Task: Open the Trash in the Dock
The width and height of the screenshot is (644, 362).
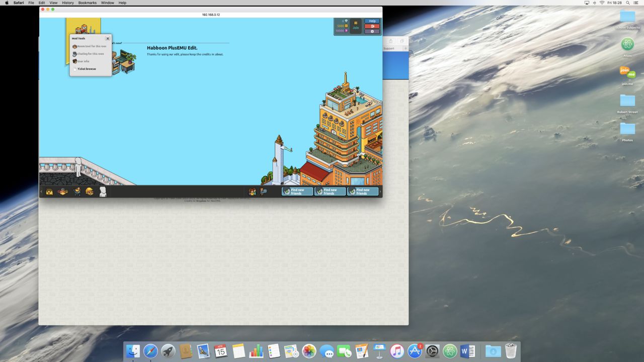Action: tap(511, 351)
